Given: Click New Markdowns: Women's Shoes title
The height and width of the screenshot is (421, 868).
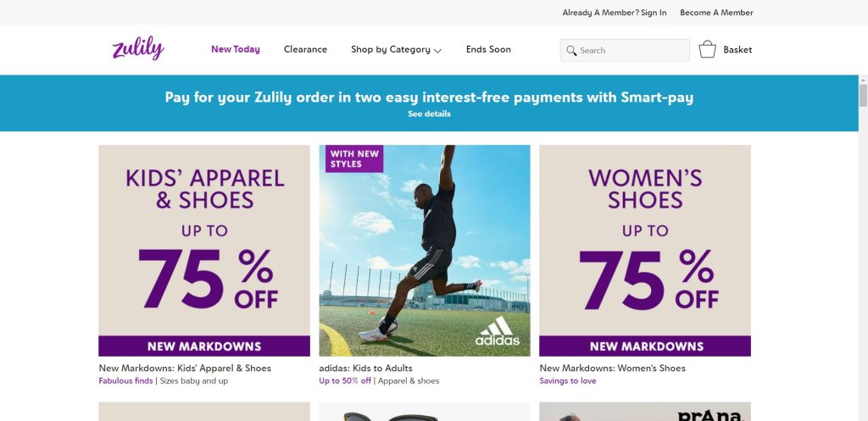Looking at the screenshot, I should [x=612, y=368].
